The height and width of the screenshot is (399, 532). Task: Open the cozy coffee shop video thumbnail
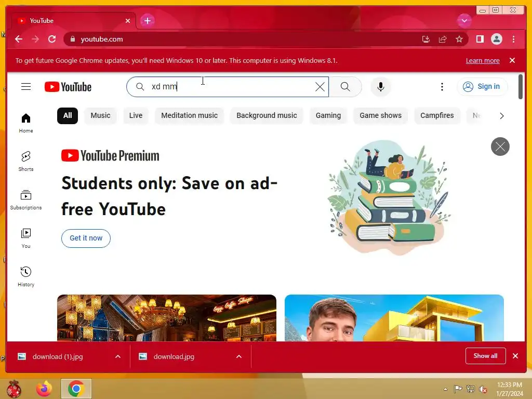click(x=167, y=318)
